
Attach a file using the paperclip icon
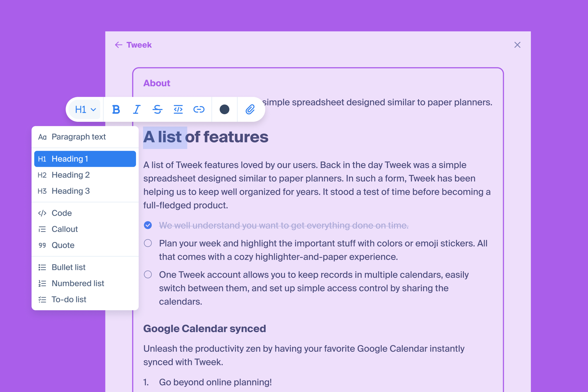click(x=250, y=110)
